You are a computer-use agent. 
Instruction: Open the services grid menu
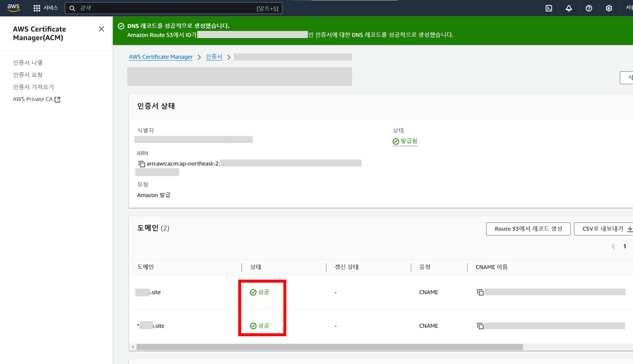click(37, 8)
